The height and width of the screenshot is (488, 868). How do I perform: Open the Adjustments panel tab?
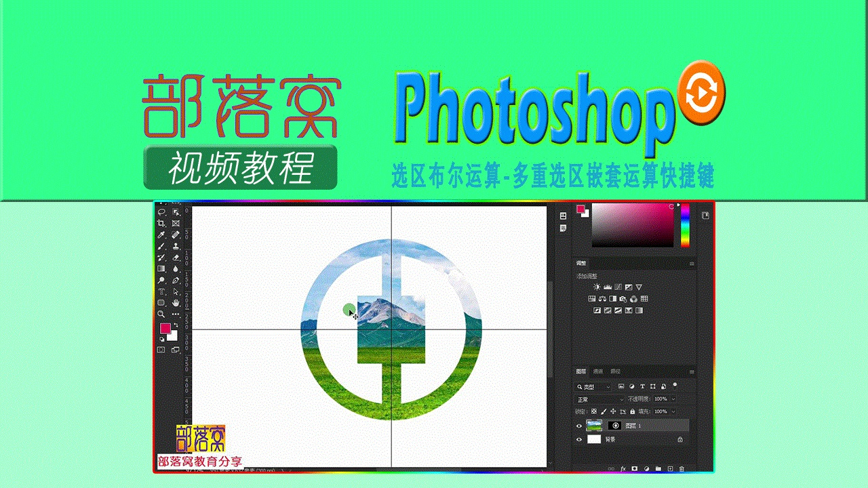(581, 263)
